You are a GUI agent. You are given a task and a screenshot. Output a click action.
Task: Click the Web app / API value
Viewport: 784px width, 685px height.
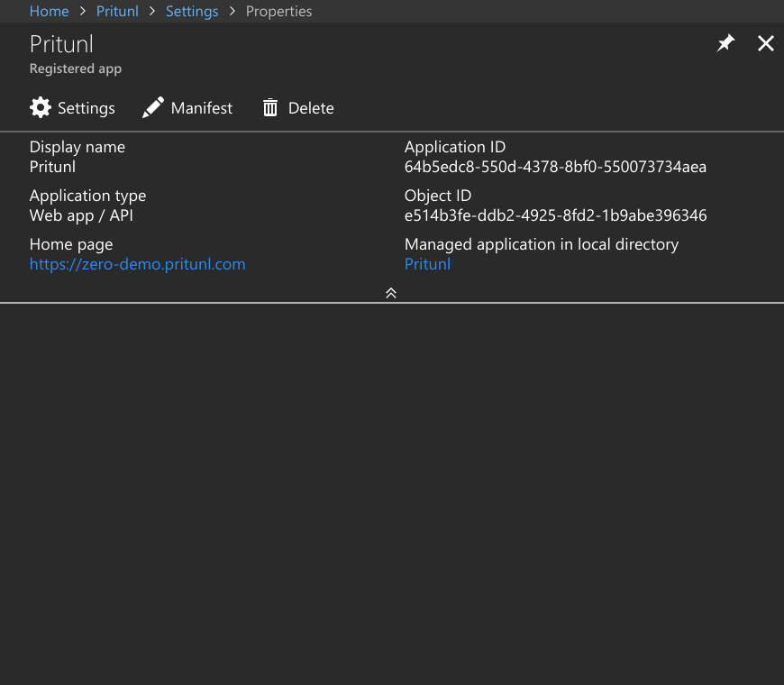81,215
